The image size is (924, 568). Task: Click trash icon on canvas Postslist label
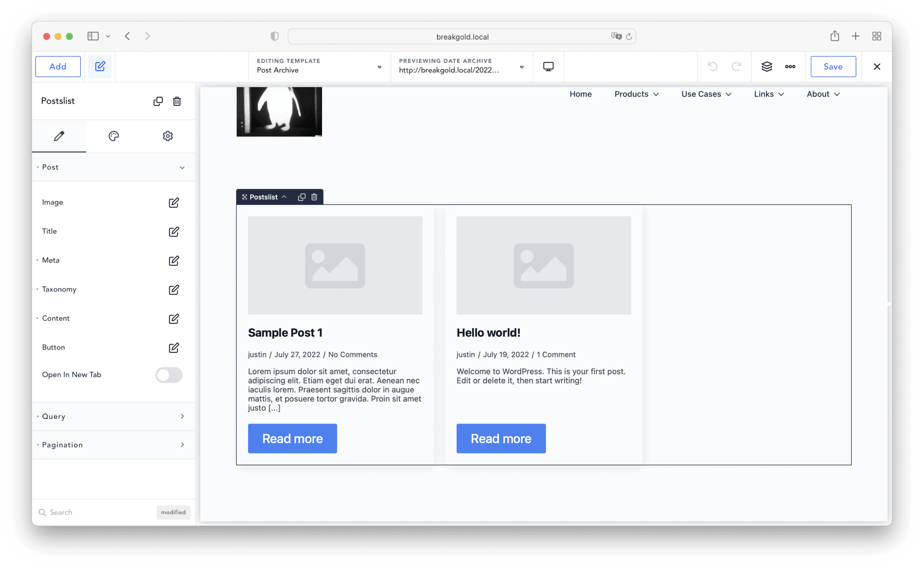pos(314,197)
